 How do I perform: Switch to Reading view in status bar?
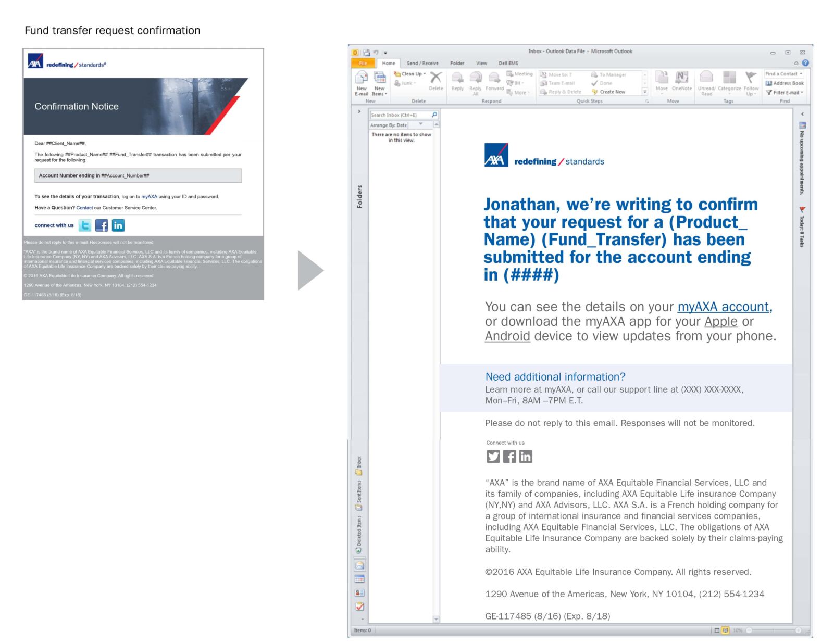point(725,630)
